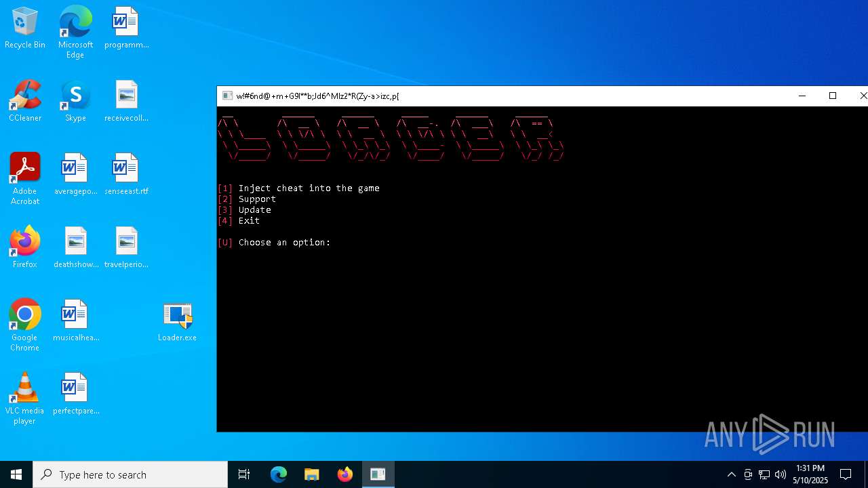Image resolution: width=868 pixels, height=488 pixels.
Task: Switch to the console app taskbar button
Action: 378,474
